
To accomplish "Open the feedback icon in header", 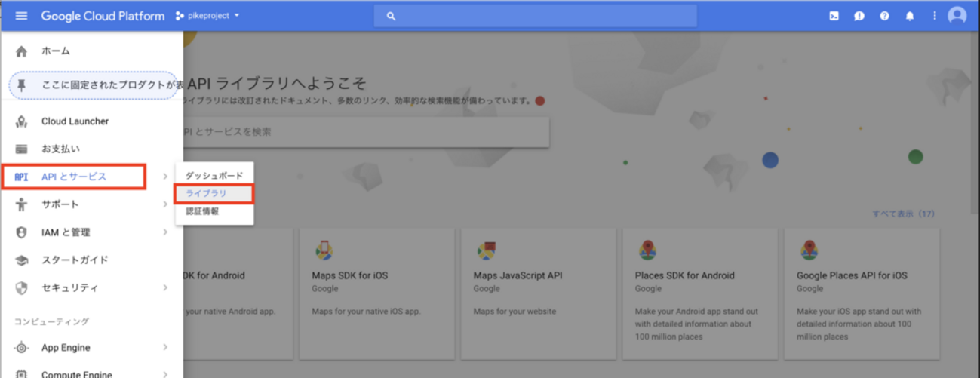I will click(x=859, y=15).
